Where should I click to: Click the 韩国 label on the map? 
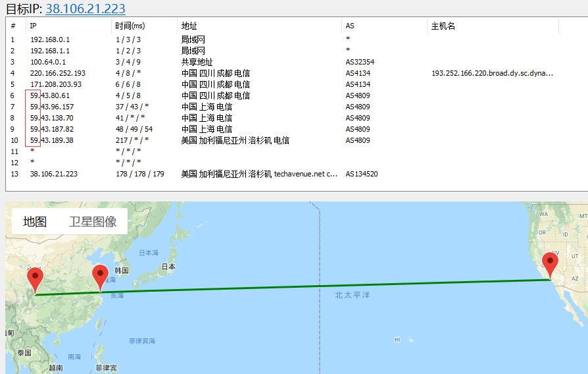point(122,271)
